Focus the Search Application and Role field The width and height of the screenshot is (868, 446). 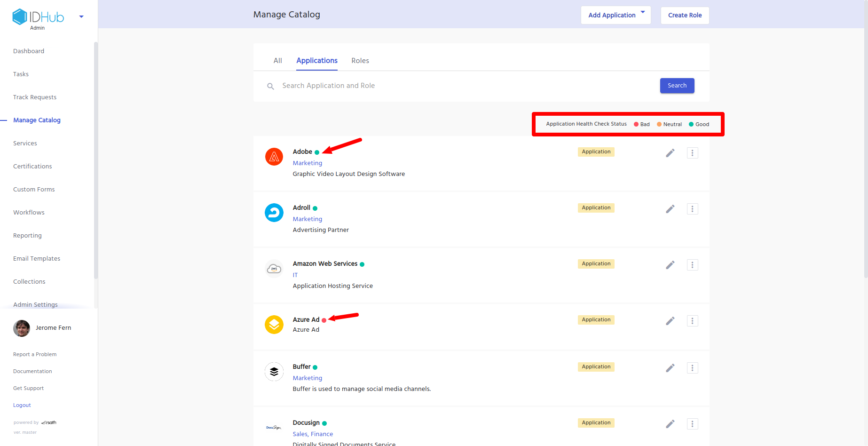point(466,86)
